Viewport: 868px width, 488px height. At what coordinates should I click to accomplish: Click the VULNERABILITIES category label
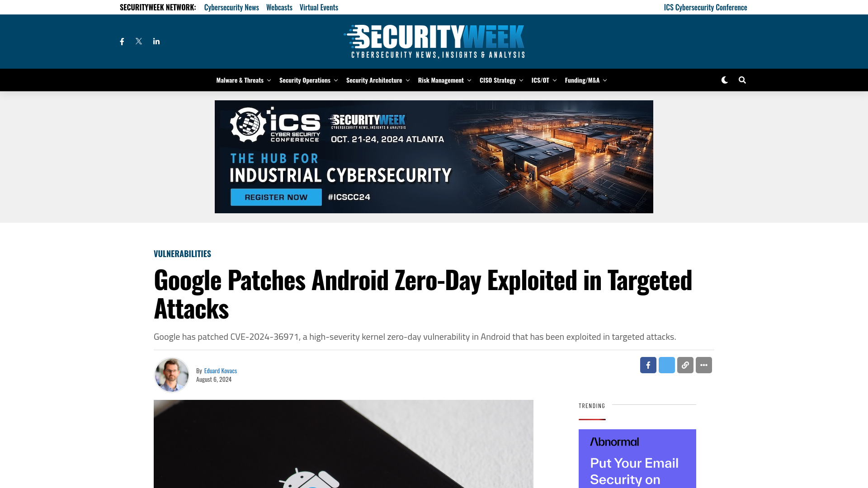pyautogui.click(x=183, y=253)
